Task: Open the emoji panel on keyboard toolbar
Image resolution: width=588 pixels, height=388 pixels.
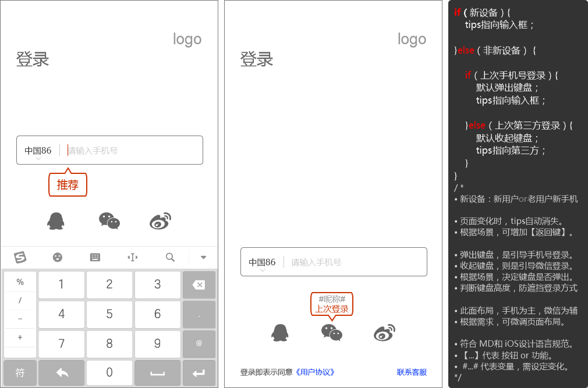Action: pyautogui.click(x=57, y=257)
